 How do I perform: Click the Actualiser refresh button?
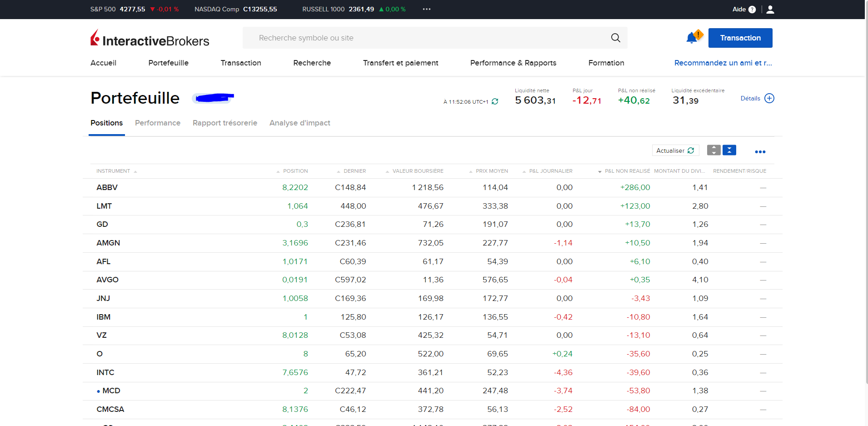pos(675,150)
